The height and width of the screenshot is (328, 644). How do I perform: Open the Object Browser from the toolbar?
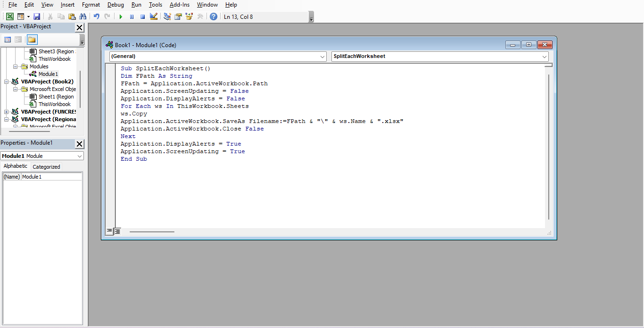click(x=189, y=16)
